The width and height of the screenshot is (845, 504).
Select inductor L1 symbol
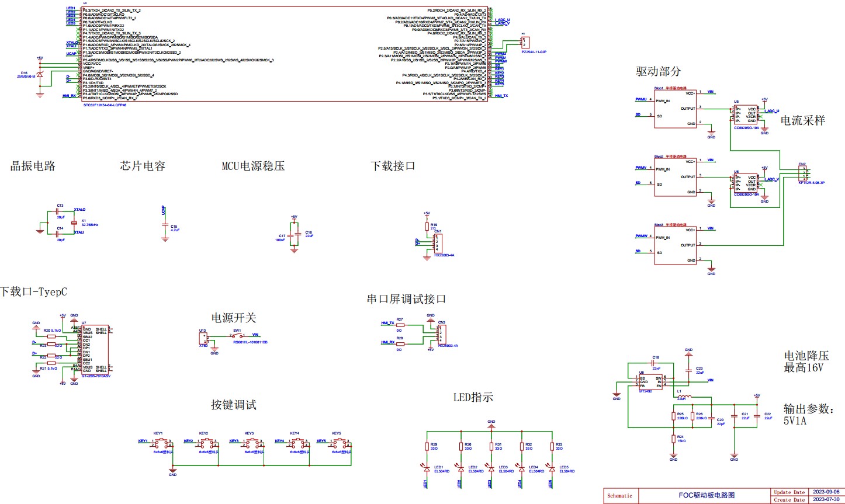tap(684, 398)
